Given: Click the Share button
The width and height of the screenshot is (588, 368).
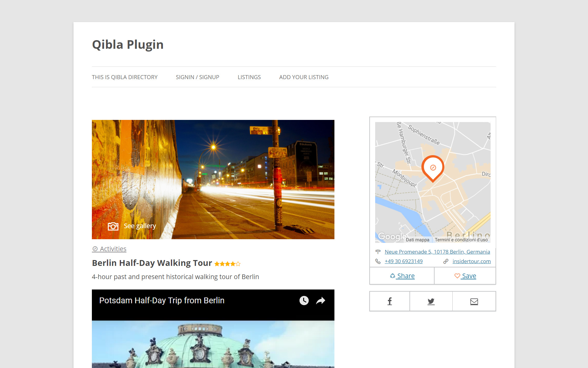Looking at the screenshot, I should coord(402,276).
